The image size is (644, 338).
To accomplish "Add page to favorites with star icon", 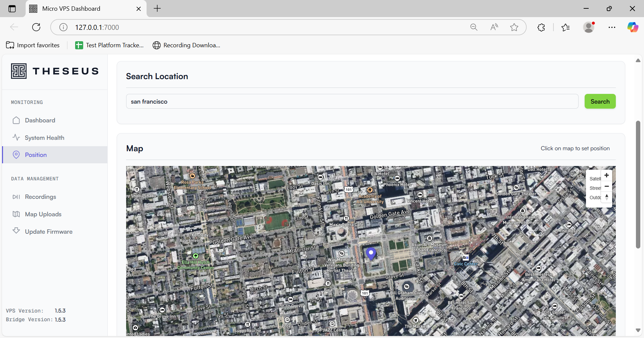I will click(514, 27).
